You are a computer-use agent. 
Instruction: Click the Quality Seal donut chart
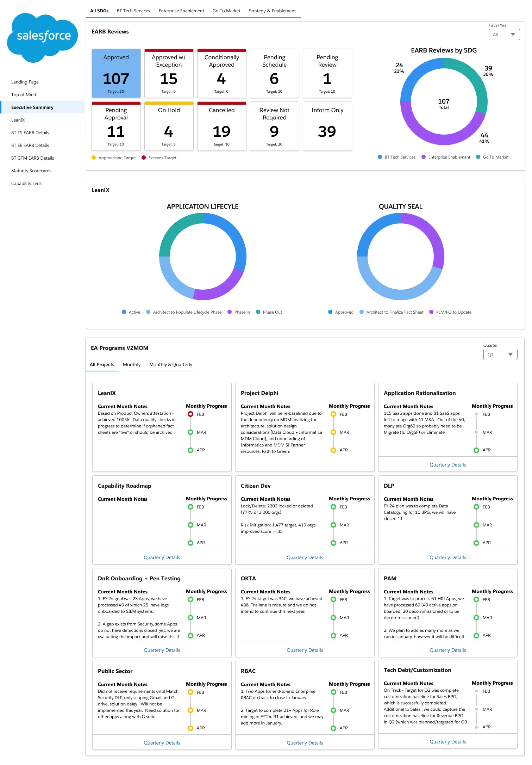(x=401, y=257)
